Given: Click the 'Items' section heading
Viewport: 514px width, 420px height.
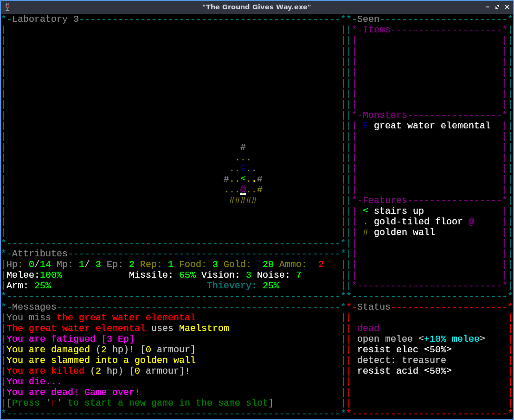Looking at the screenshot, I should pyautogui.click(x=376, y=30).
